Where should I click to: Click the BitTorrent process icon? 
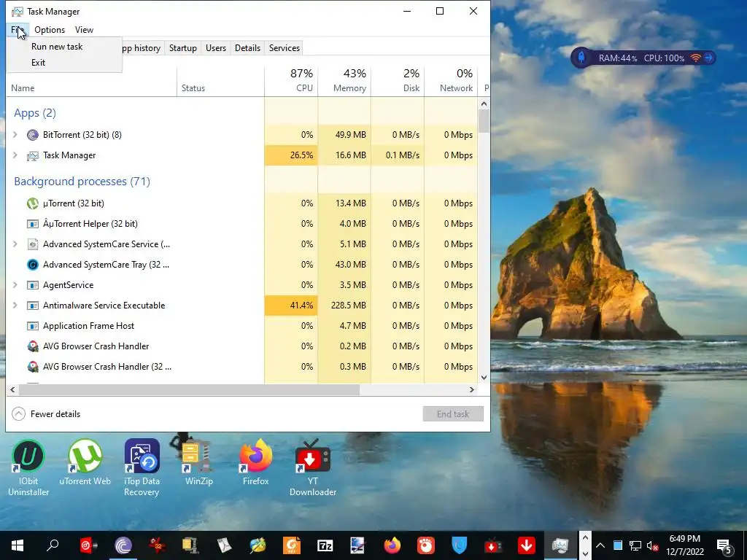click(32, 135)
